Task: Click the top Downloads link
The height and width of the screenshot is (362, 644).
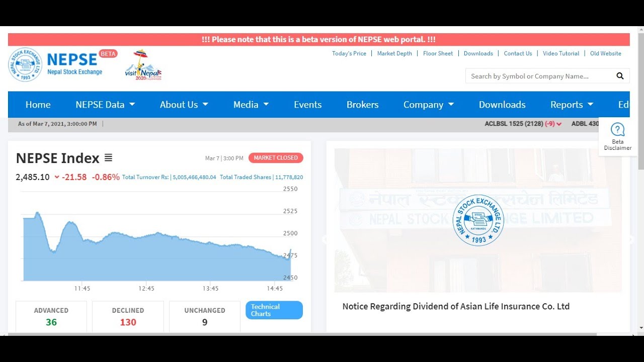Action: point(478,53)
